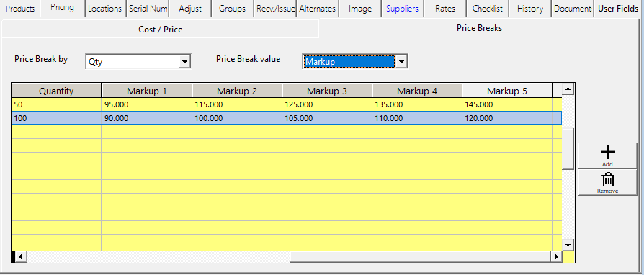Open the Rates tab
This screenshot has height=275, width=644.
point(445,8)
